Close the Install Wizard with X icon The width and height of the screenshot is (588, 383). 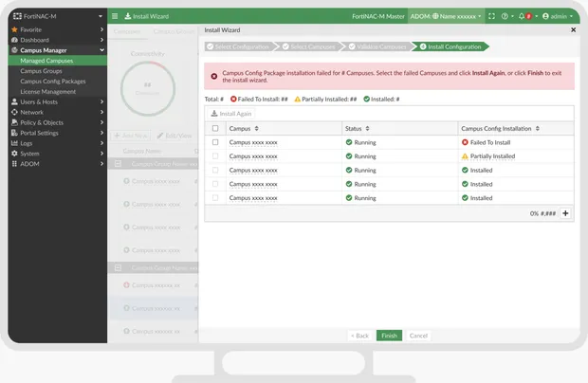click(x=573, y=29)
